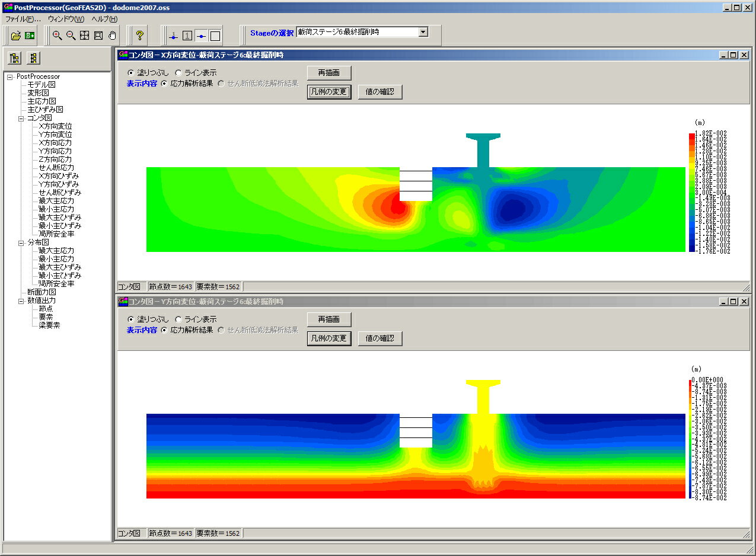
Task: Toggle element number display icon
Action: pos(187,36)
